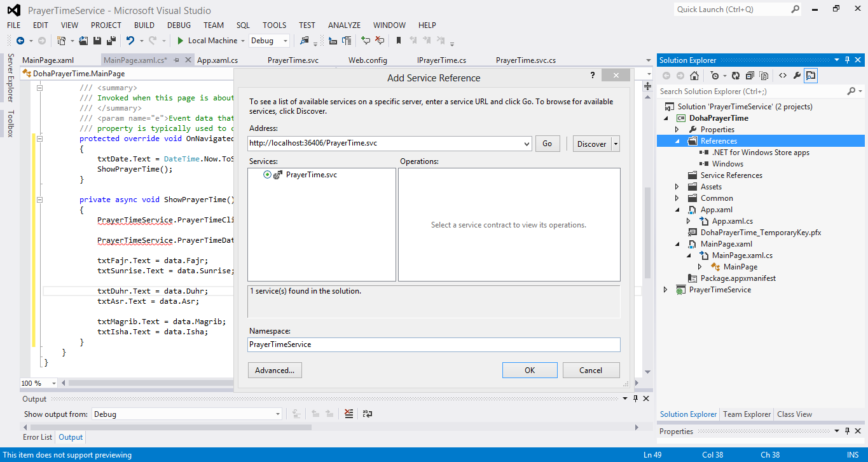Click the dialog help question mark icon
868x462 pixels.
click(592, 74)
